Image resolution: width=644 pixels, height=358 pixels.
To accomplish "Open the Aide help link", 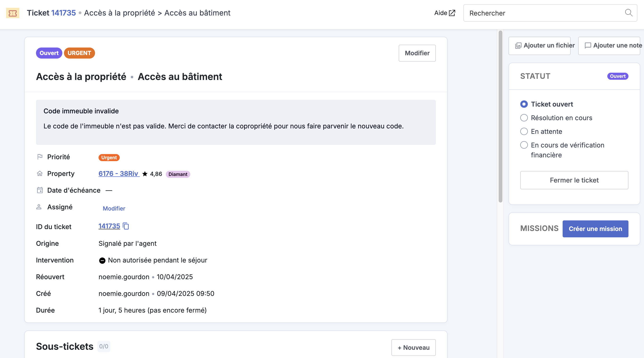I will pos(445,13).
